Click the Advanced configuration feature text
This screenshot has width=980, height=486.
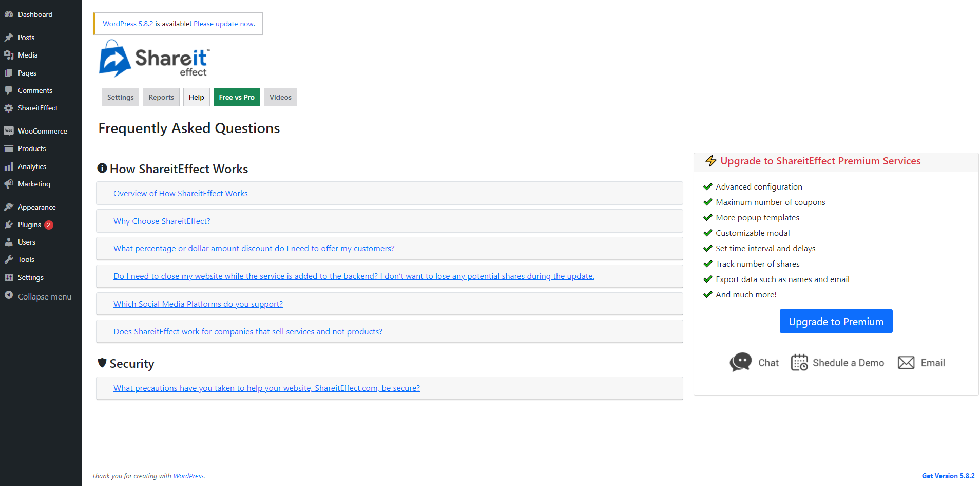tap(759, 186)
